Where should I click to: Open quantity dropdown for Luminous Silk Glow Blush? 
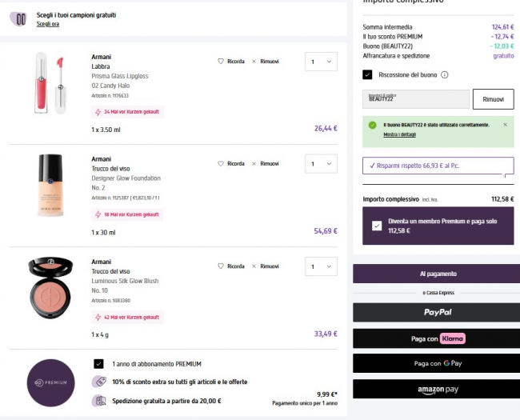pyautogui.click(x=321, y=266)
